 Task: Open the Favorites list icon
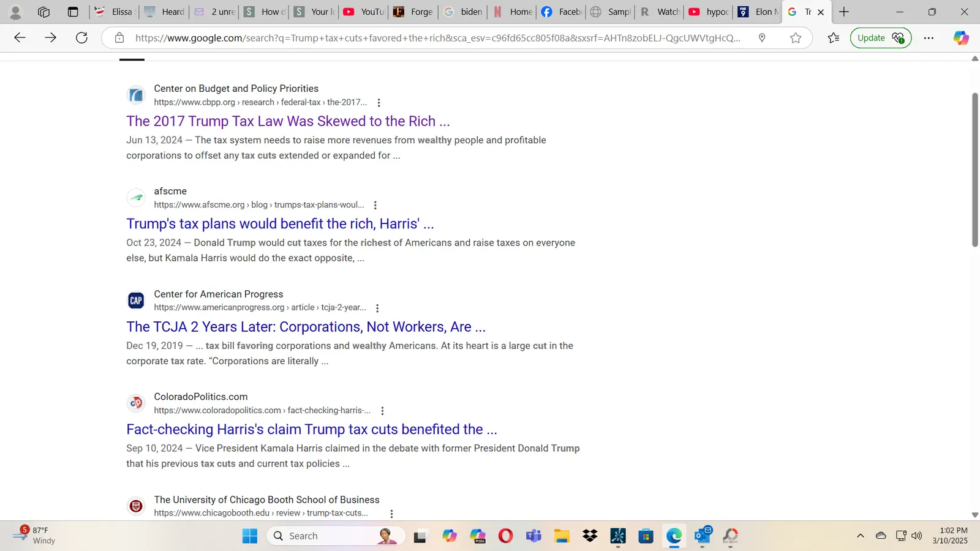tap(833, 38)
